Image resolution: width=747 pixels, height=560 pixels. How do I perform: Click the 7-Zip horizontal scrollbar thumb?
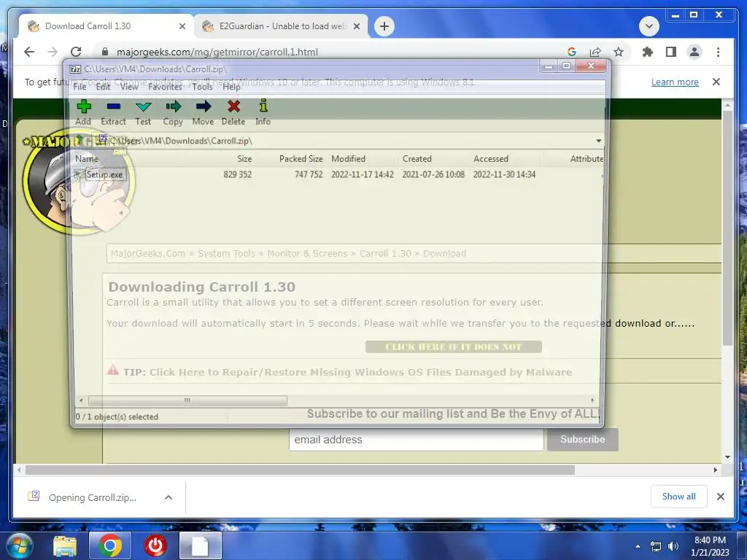187,400
